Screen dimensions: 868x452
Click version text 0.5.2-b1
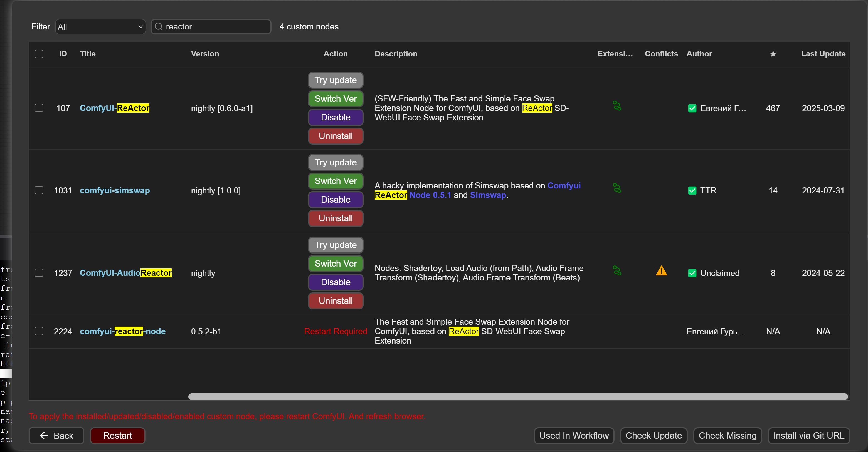tap(206, 331)
